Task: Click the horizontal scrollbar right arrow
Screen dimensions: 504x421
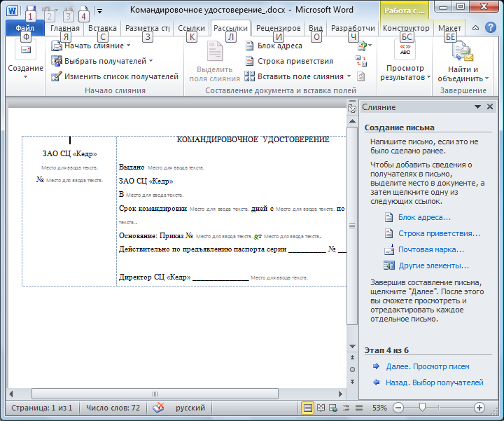Action: (x=341, y=394)
